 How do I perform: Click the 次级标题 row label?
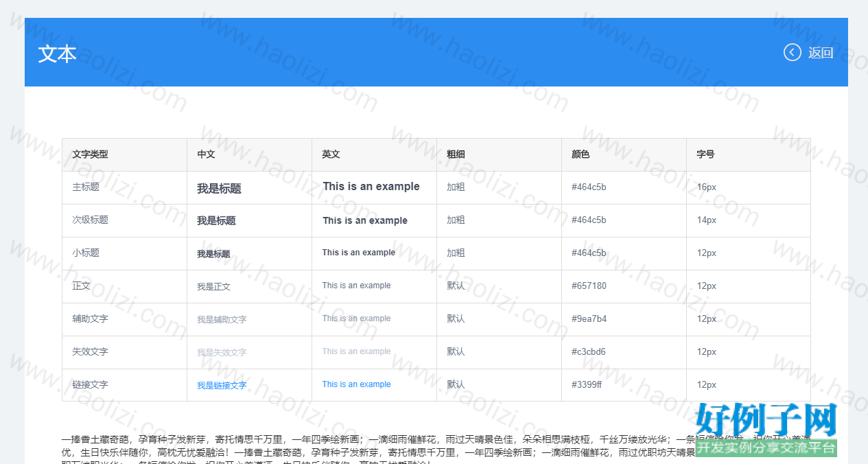(x=90, y=220)
